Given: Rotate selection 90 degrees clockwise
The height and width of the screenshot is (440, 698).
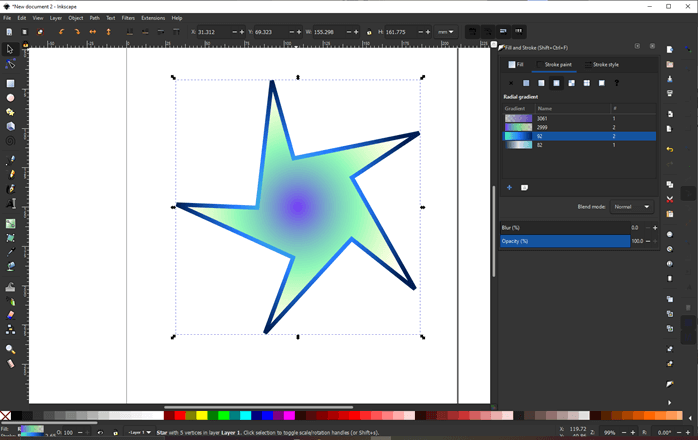Looking at the screenshot, I should (76, 32).
